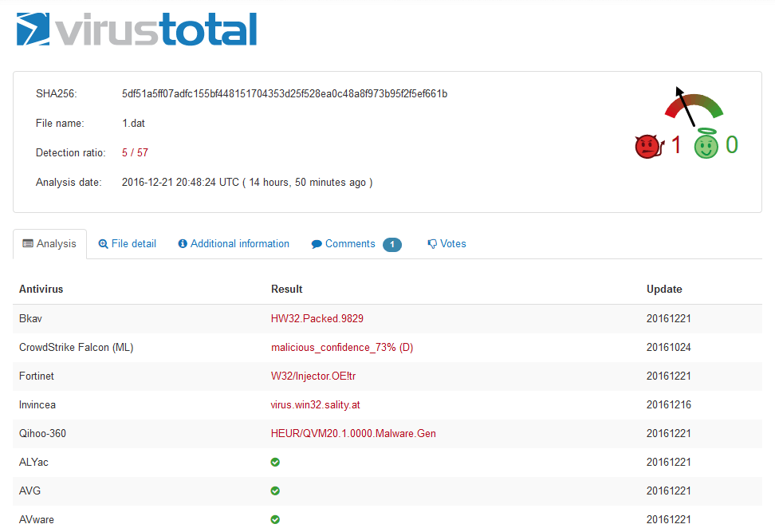The height and width of the screenshot is (532, 775).
Task: Click the 20161216 update date for Invincea
Action: coord(669,404)
